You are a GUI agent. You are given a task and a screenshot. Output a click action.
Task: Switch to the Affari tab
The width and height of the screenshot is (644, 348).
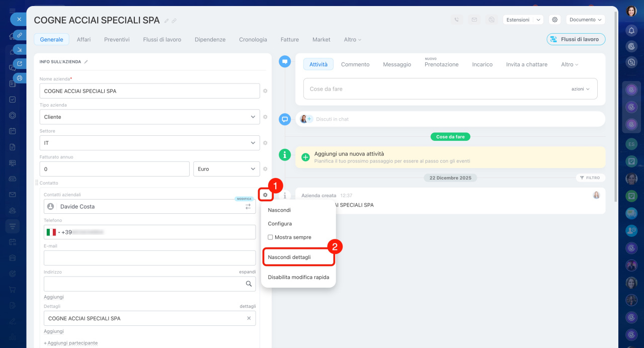84,39
